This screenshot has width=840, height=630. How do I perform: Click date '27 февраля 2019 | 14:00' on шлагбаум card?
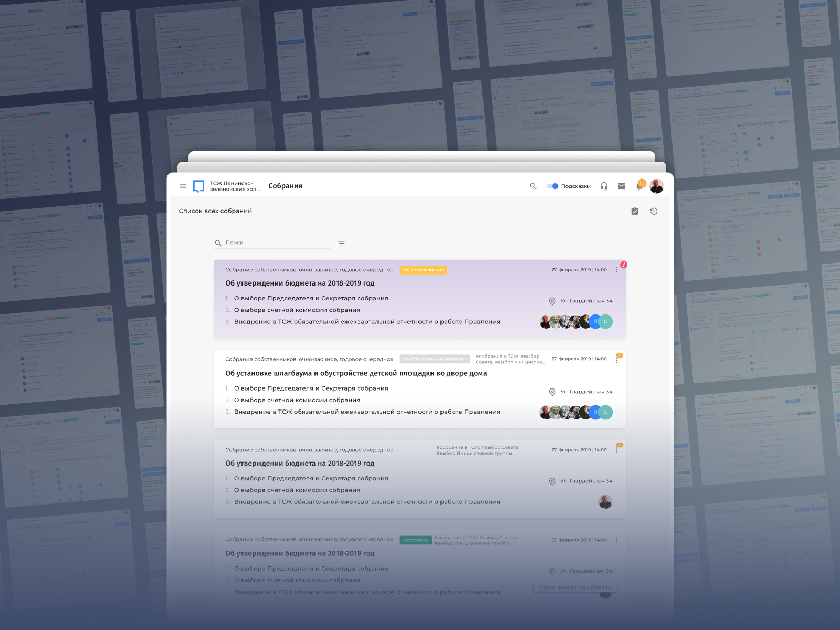click(579, 359)
